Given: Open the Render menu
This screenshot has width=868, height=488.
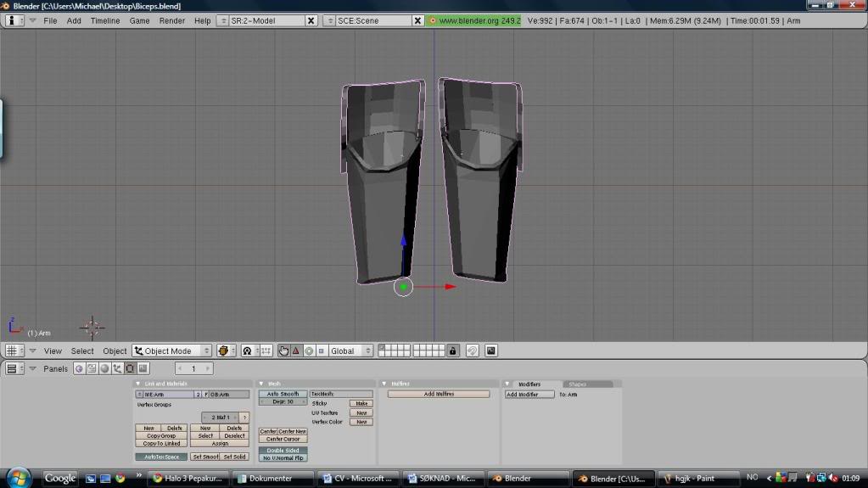Looking at the screenshot, I should 172,20.
